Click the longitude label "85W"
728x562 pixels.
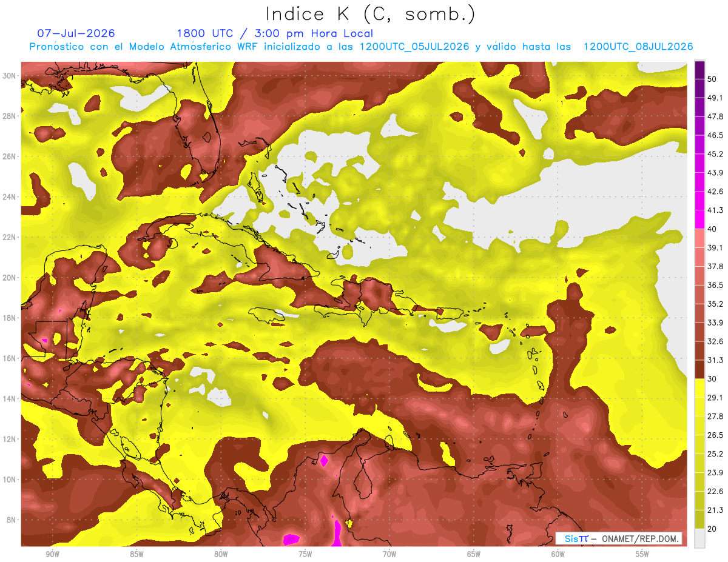(136, 554)
